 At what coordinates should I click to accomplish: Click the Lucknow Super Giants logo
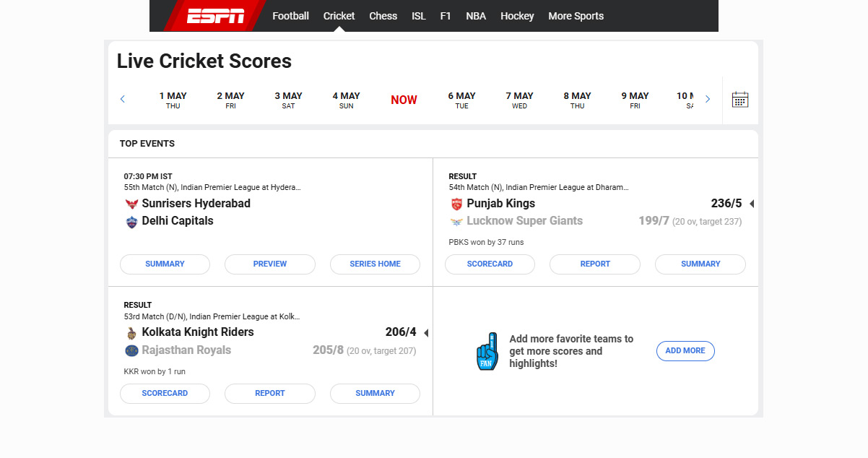click(x=456, y=222)
